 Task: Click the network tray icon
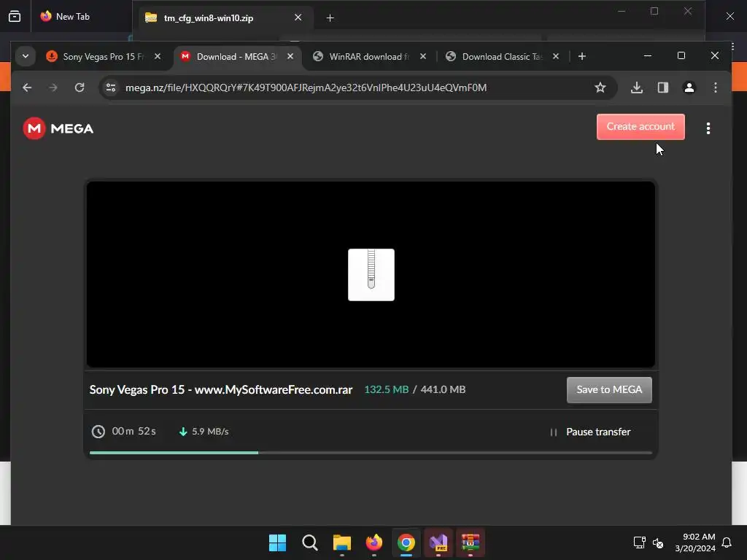pos(639,542)
